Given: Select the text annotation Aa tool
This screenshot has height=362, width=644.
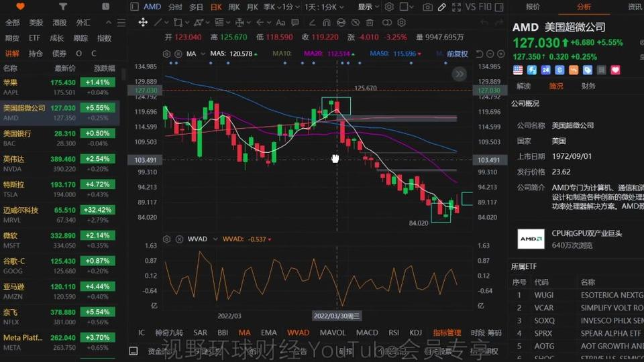Looking at the screenshot, I should 280,22.
